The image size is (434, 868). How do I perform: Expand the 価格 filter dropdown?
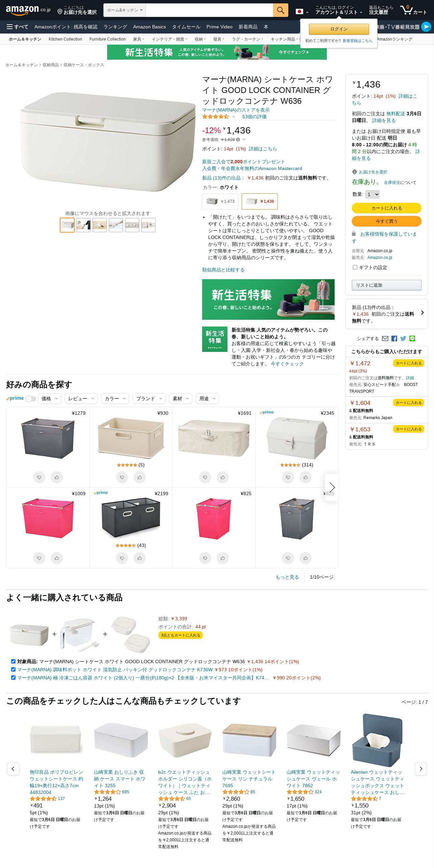50,399
